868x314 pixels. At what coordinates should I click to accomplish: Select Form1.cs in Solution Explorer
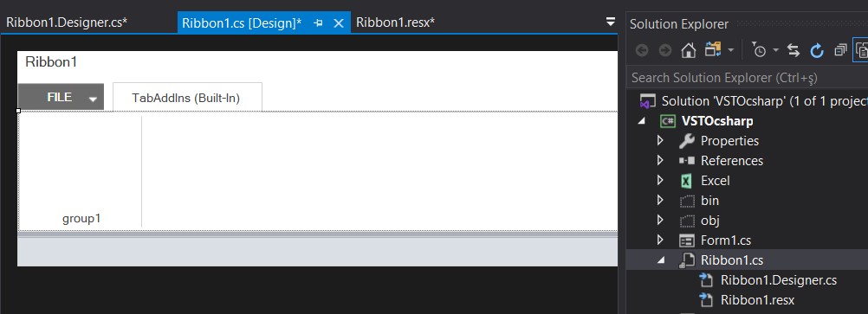pyautogui.click(x=726, y=240)
